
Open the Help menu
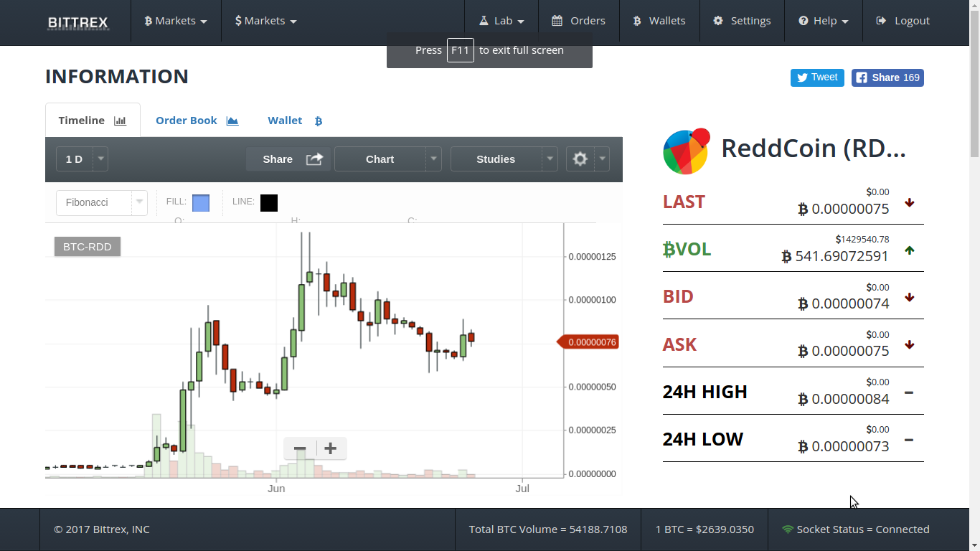[824, 21]
